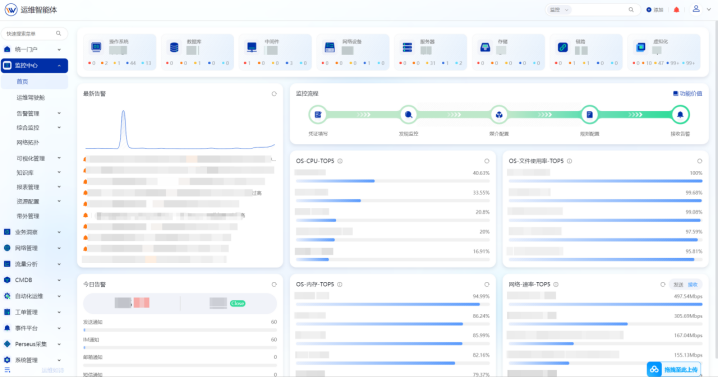The image size is (718, 377).
Task: Click the magnifier icon in top search bar
Action: [x=631, y=10]
